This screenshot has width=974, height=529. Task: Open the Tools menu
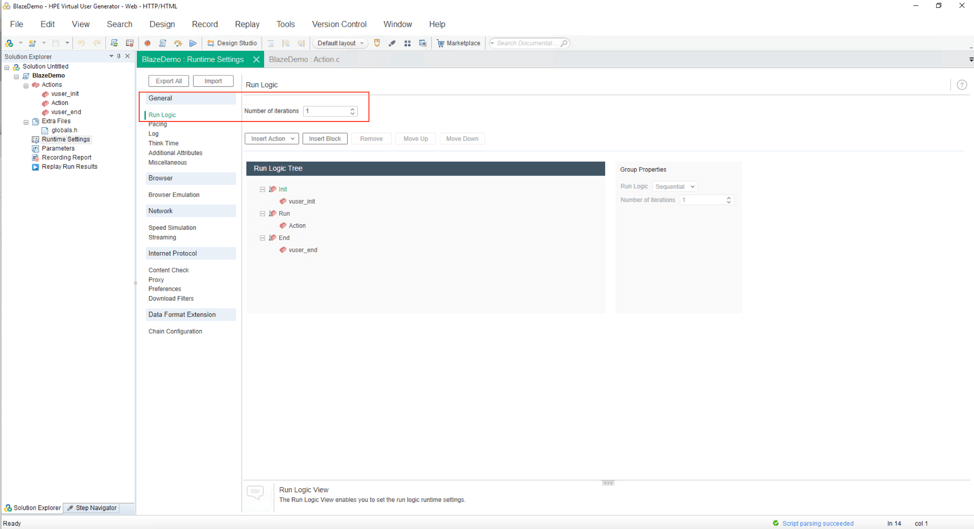pyautogui.click(x=286, y=24)
